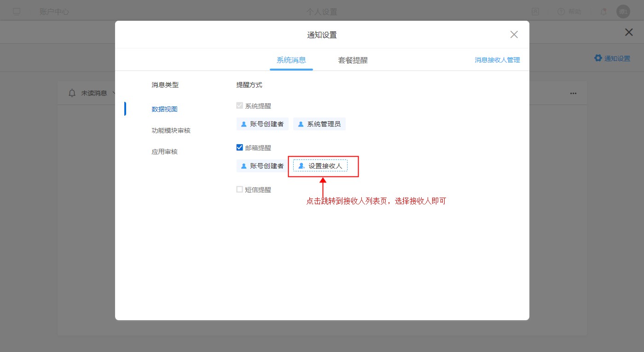Click the 通知设置 gear icon
644x352 pixels.
click(598, 58)
